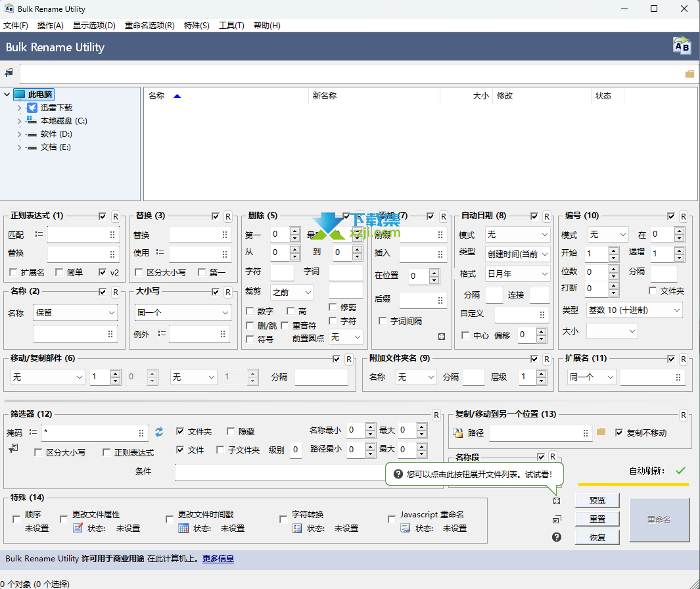
Task: Open the 特殊(S) menu
Action: point(197,26)
